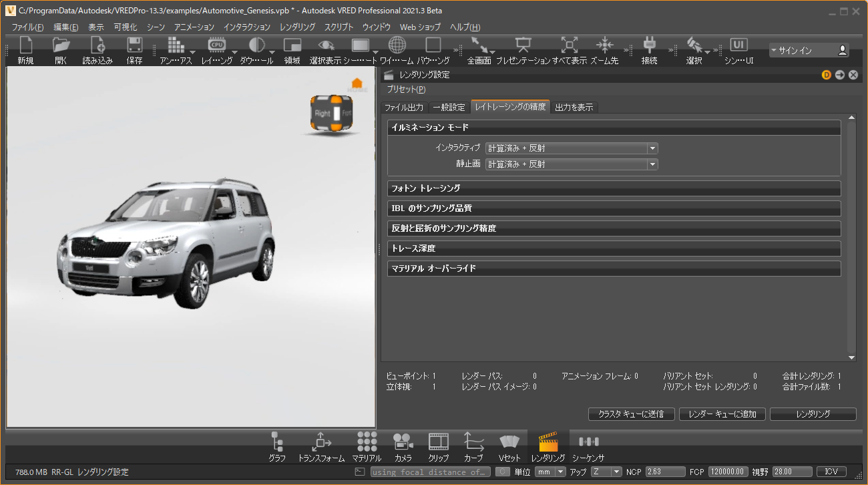The image size is (868, 485).
Task: Switch to the 一般設定 tab
Action: coord(449,107)
